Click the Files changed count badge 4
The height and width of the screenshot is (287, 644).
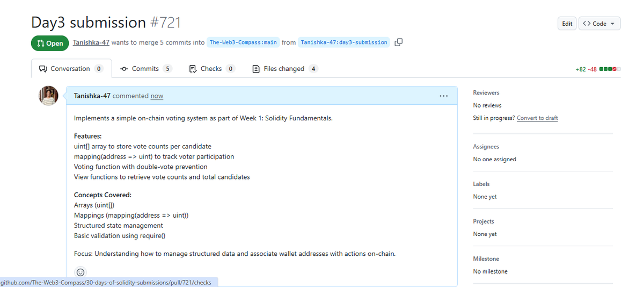(313, 69)
